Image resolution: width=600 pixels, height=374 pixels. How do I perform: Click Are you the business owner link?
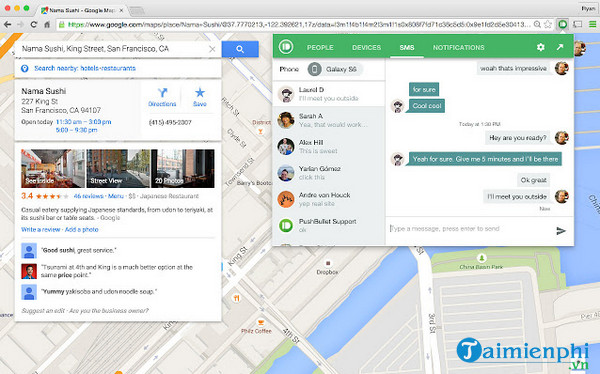(x=109, y=311)
